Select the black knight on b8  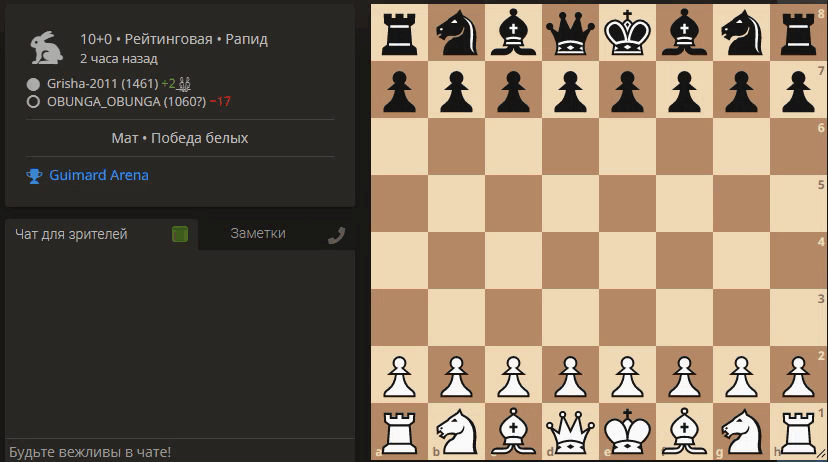pyautogui.click(x=456, y=32)
